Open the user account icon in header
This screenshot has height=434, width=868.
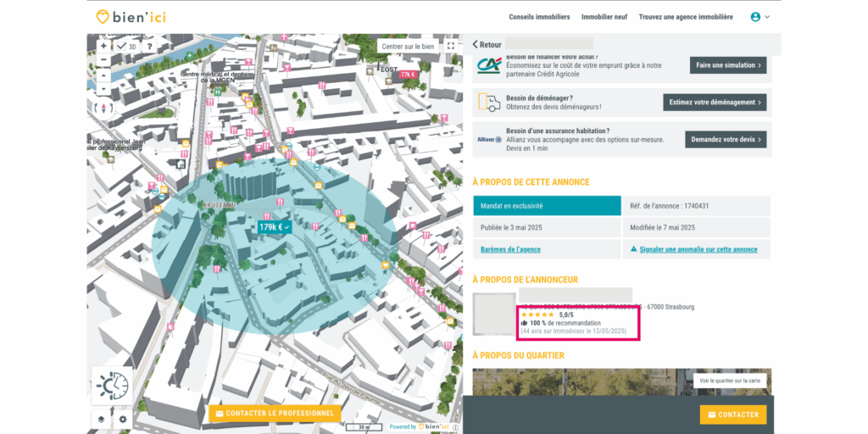(755, 17)
